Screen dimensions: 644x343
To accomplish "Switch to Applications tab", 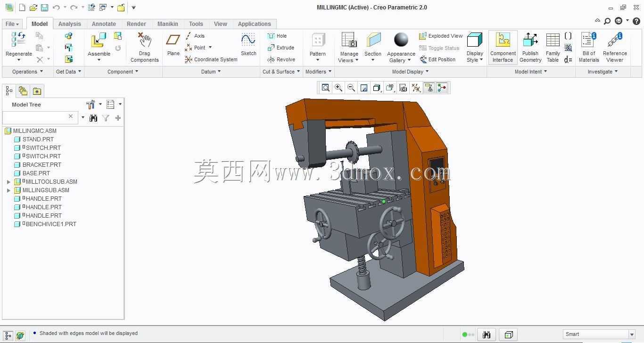I will pos(254,24).
